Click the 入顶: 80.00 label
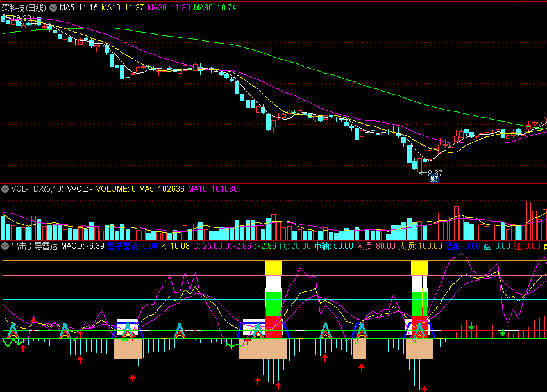Image resolution: width=547 pixels, height=392 pixels. (376, 246)
